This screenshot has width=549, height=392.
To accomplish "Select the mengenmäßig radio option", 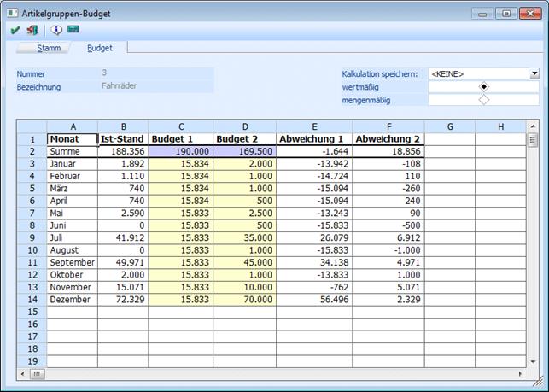I will (x=484, y=100).
